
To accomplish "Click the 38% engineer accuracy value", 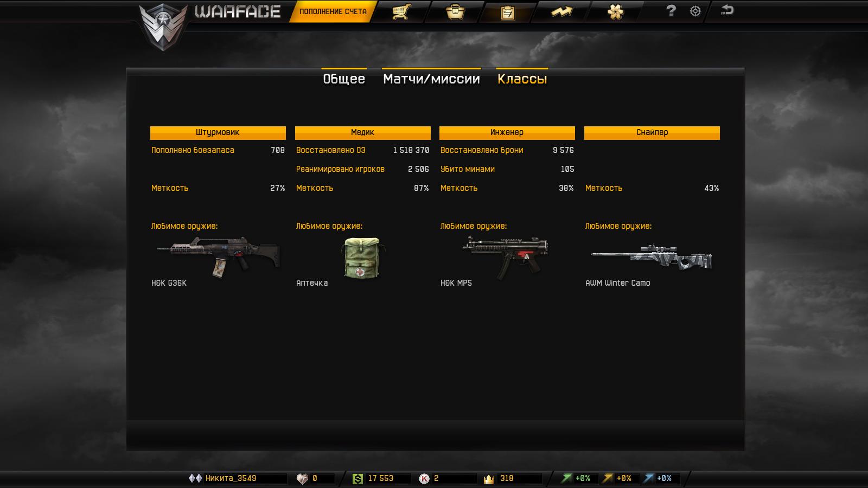I will pyautogui.click(x=566, y=188).
